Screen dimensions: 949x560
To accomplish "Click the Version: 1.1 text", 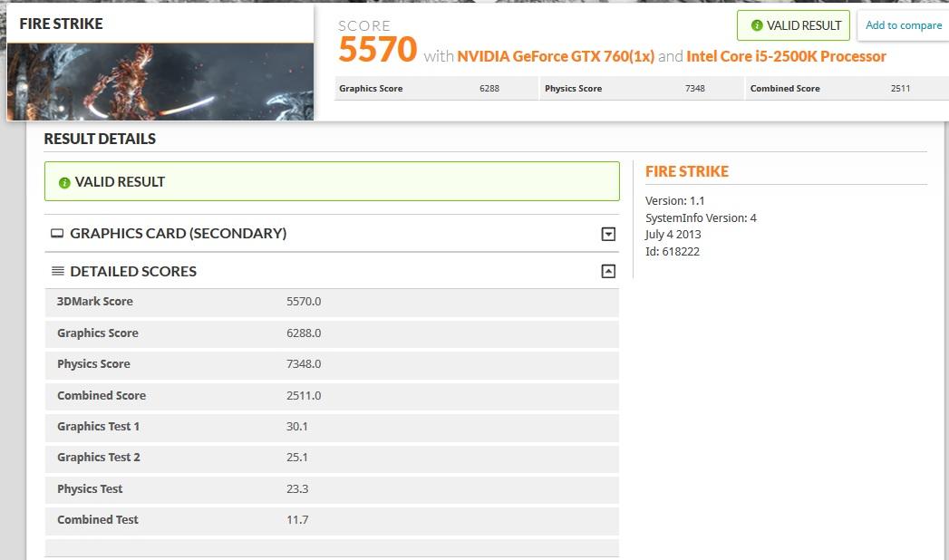I will [x=675, y=201].
